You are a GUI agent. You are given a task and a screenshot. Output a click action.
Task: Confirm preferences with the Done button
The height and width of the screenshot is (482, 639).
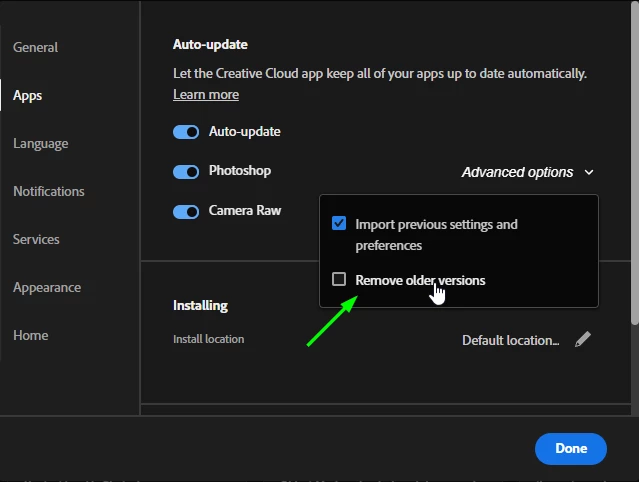571,449
